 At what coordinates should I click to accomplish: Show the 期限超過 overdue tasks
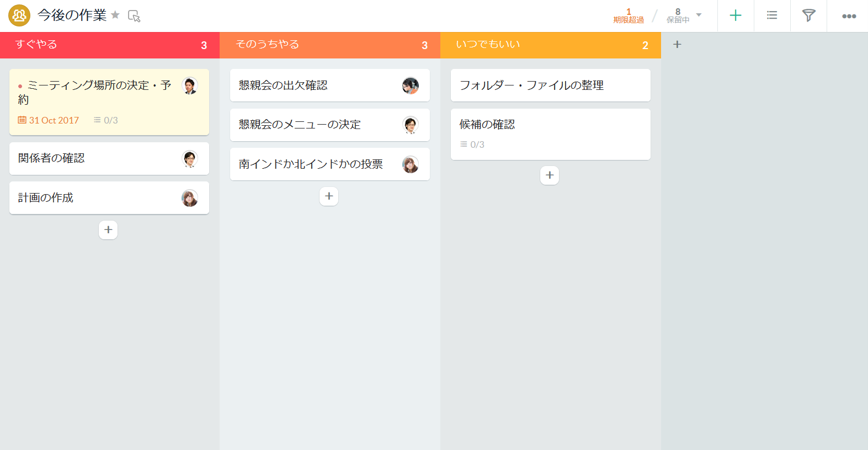[629, 15]
